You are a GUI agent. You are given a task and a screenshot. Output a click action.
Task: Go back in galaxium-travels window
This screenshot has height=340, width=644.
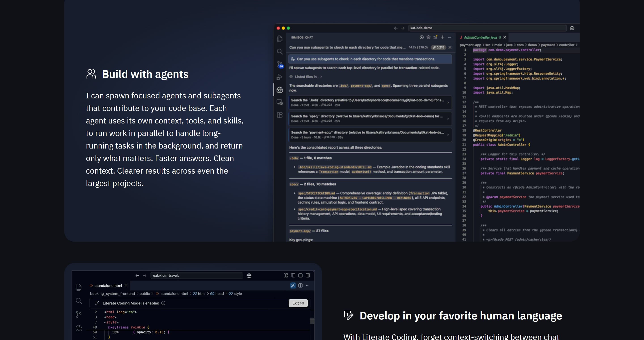click(x=137, y=276)
